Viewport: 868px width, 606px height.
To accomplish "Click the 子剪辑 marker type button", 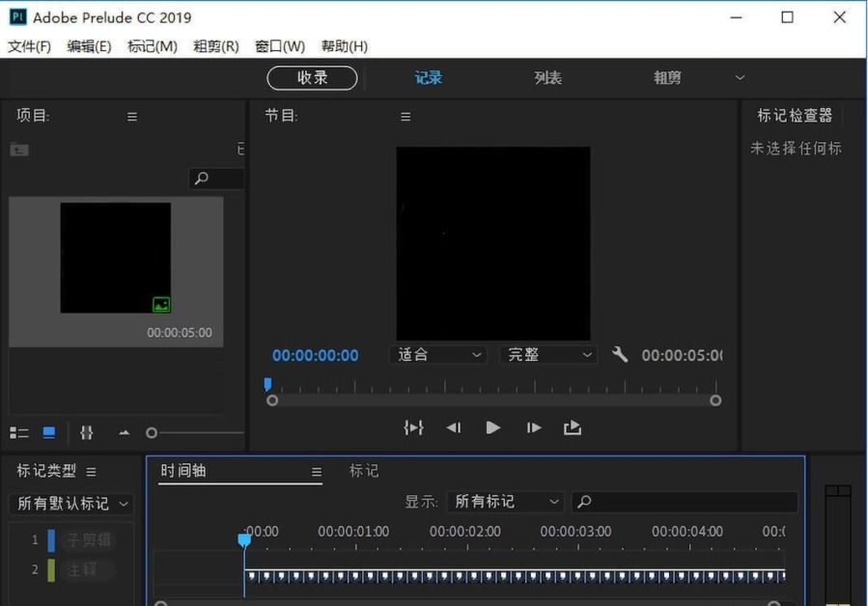I will tap(89, 539).
